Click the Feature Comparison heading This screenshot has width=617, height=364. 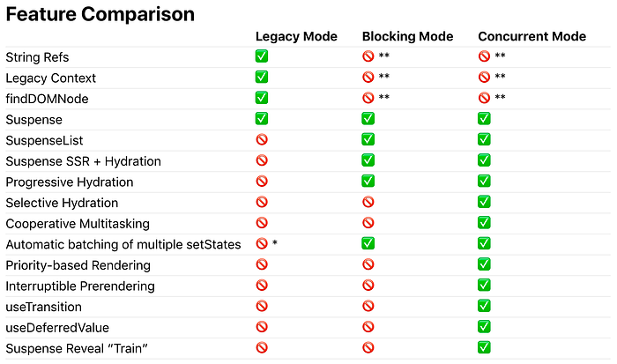pyautogui.click(x=100, y=15)
